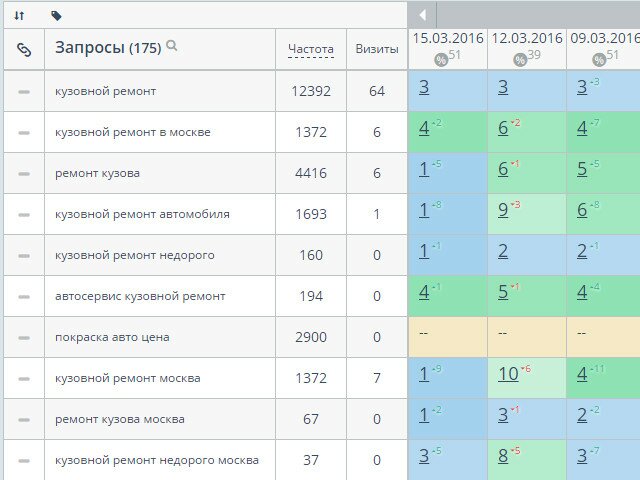Open position 3 for ремонт кузова москва 12.03.2016
The height and width of the screenshot is (480, 640).
[503, 415]
